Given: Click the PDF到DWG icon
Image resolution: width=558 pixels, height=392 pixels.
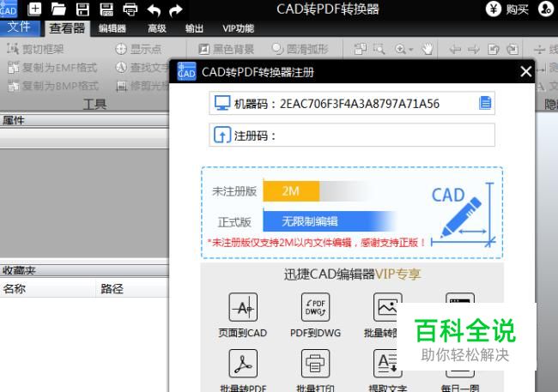Looking at the screenshot, I should 315,307.
